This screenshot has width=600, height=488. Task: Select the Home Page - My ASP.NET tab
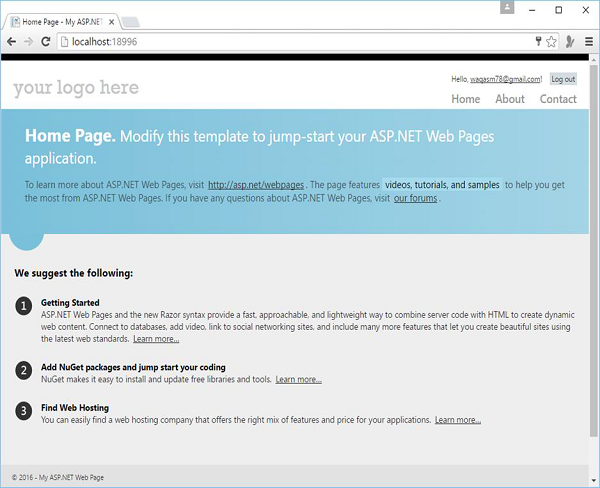(60, 21)
